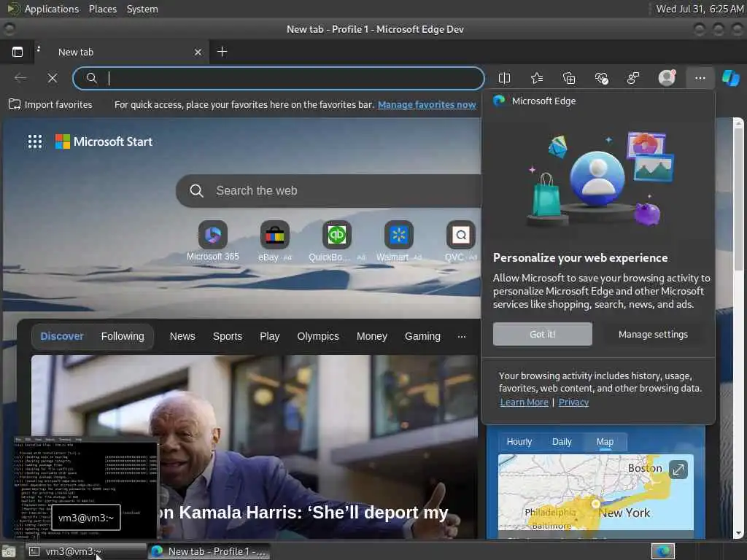Image resolution: width=747 pixels, height=560 pixels.
Task: Open the Walmart shortcut tile
Action: pyautogui.click(x=399, y=241)
